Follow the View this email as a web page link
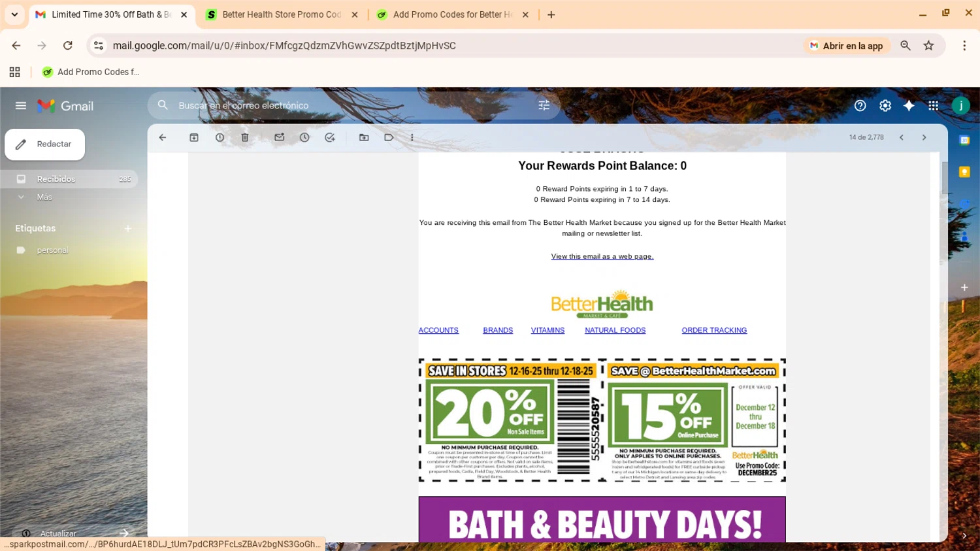The image size is (980, 551). click(602, 256)
